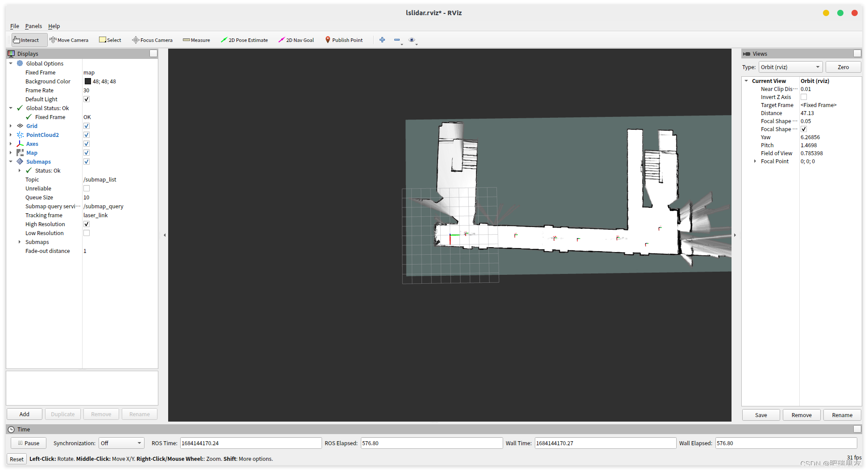
Task: Pause the time with Pause button
Action: click(28, 443)
